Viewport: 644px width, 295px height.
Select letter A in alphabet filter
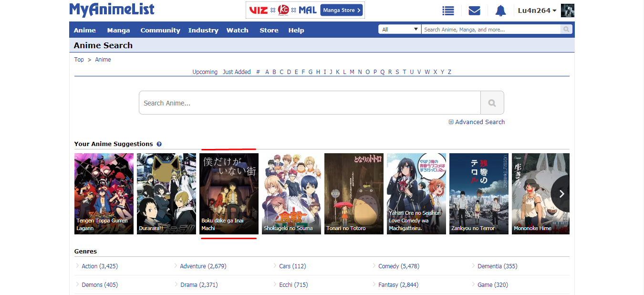[267, 72]
